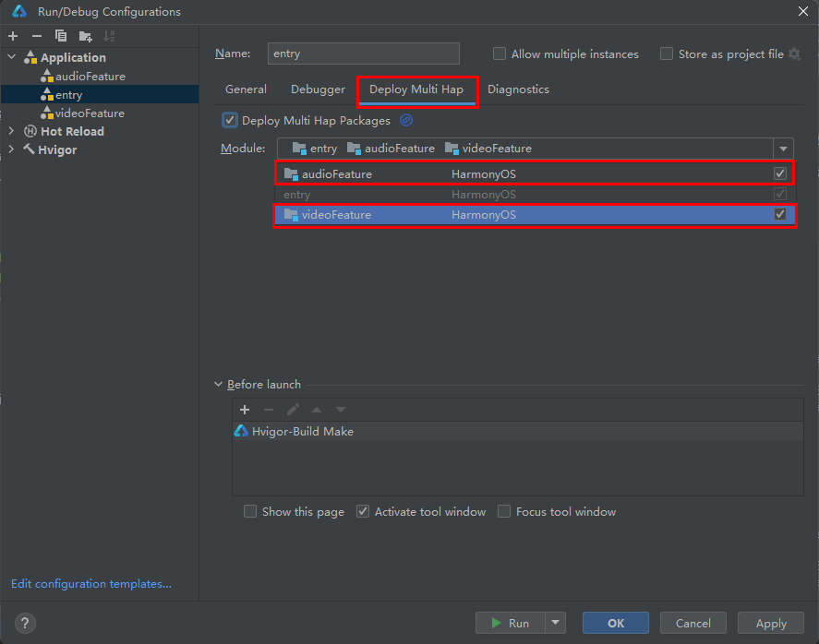Add a new run configuration
The width and height of the screenshot is (819, 644).
pos(13,35)
